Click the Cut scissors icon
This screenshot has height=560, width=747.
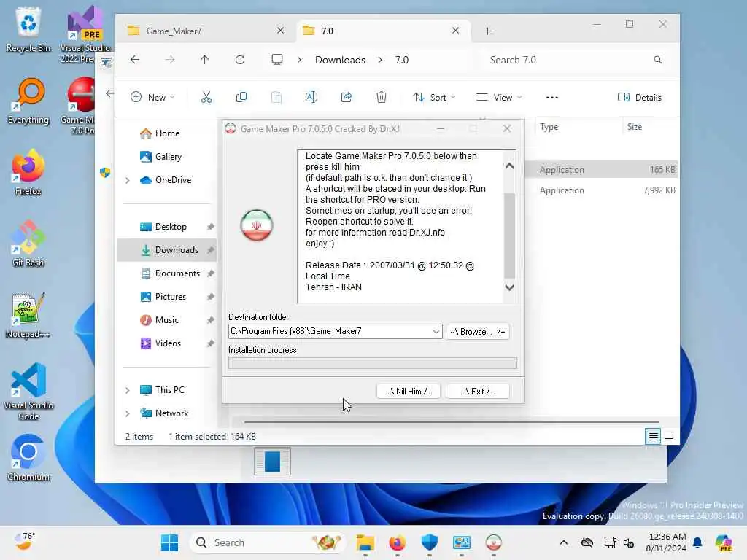[x=206, y=98]
